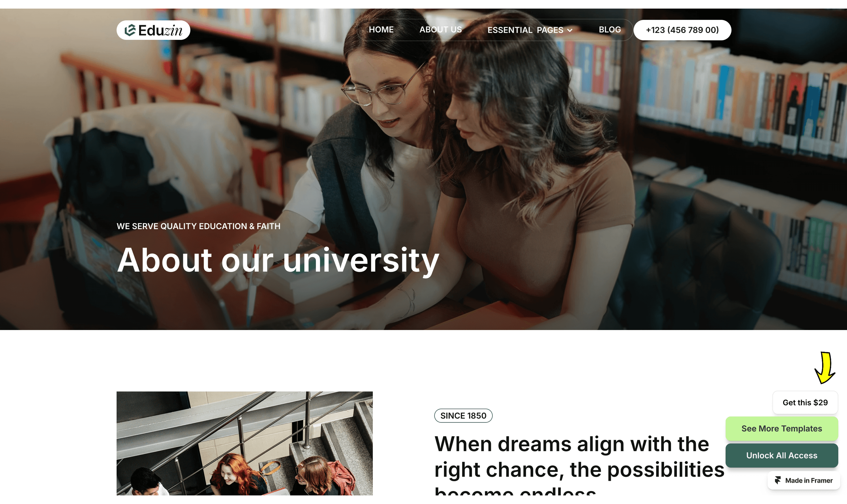Click the SINCE 1850 tag
This screenshot has width=847, height=504.
[x=463, y=416]
